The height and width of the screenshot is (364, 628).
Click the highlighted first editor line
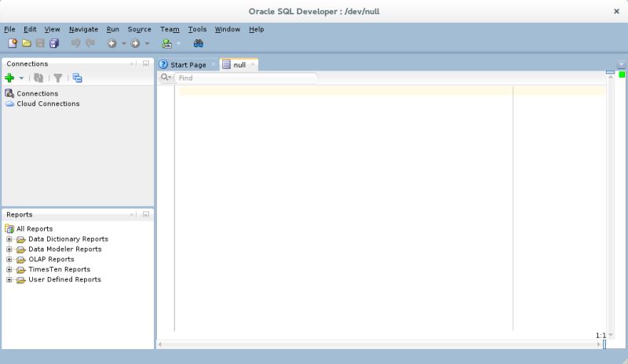pos(392,91)
